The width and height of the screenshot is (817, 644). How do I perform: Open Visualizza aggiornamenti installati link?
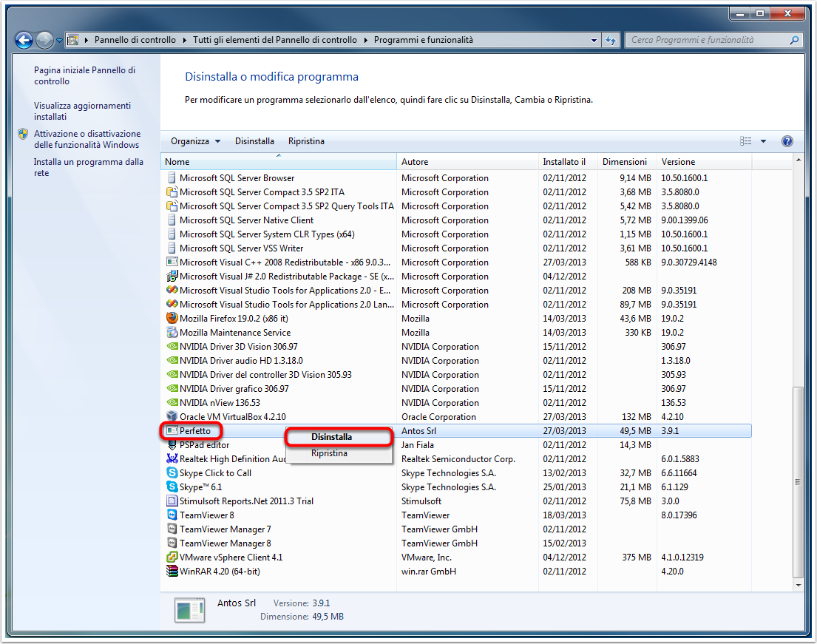pyautogui.click(x=82, y=111)
